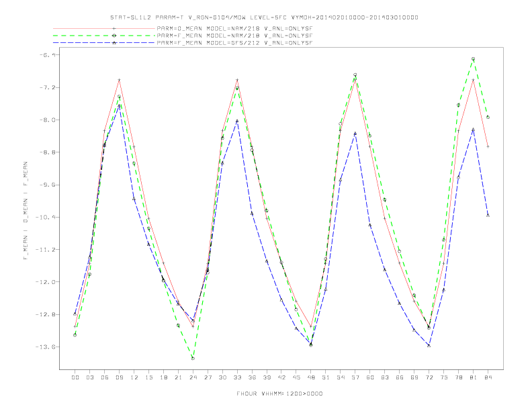
Task: Click x-axis tick label 78
Action: pos(458,377)
